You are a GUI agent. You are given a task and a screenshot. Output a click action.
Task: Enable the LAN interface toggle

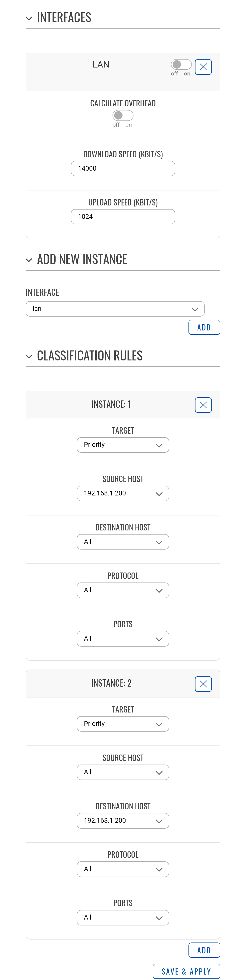[181, 64]
